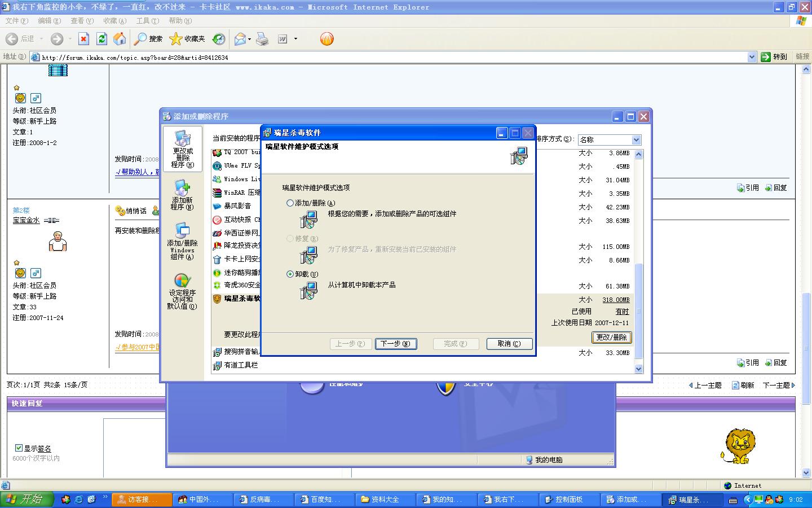Open 设定程序访问和默认值 sidebar option
Viewport: 812px width, 508px height.
182,292
